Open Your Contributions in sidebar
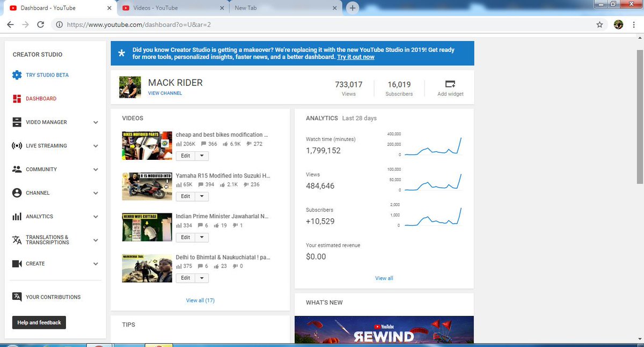644x347 pixels. point(53,297)
